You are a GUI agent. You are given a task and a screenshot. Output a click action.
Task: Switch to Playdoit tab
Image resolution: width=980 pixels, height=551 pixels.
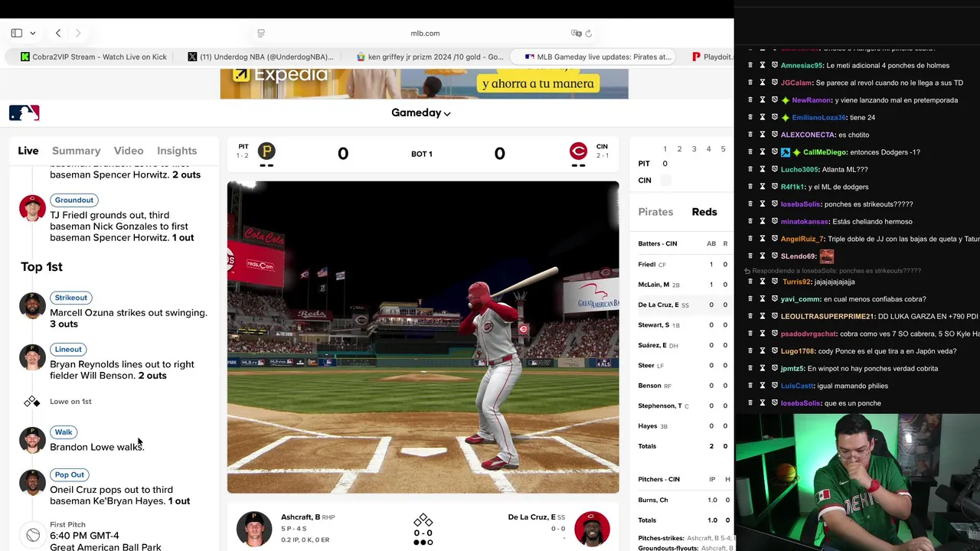(x=712, y=57)
